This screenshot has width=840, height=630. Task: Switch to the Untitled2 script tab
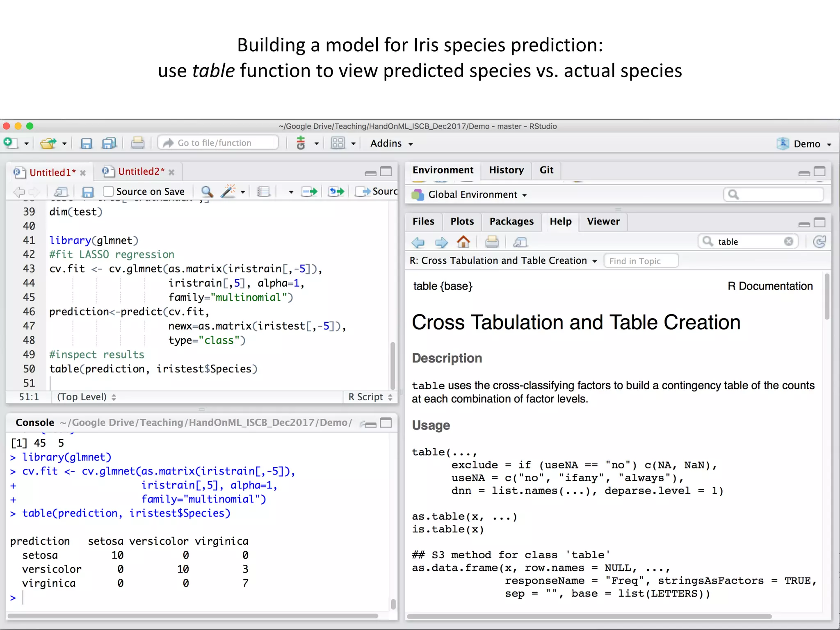pyautogui.click(x=141, y=171)
